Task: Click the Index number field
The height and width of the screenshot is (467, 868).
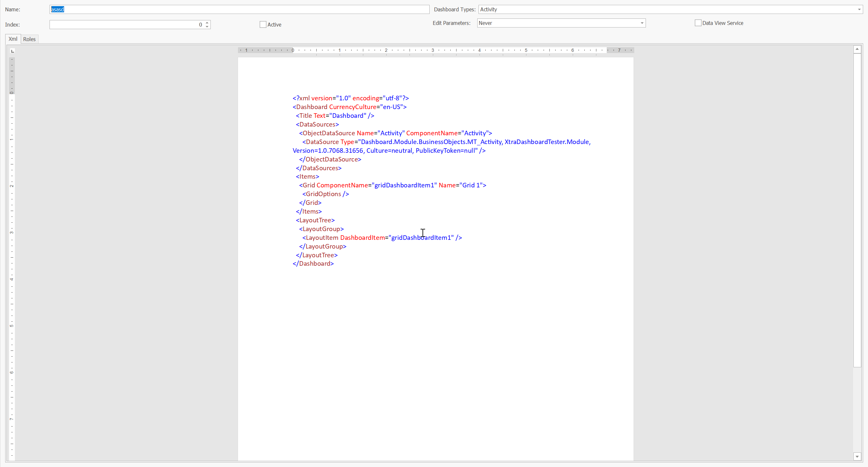Action: [x=128, y=25]
